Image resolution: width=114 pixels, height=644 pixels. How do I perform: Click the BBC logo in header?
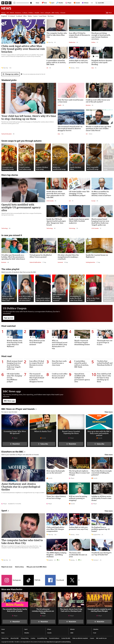pyautogui.click(x=6, y=3)
